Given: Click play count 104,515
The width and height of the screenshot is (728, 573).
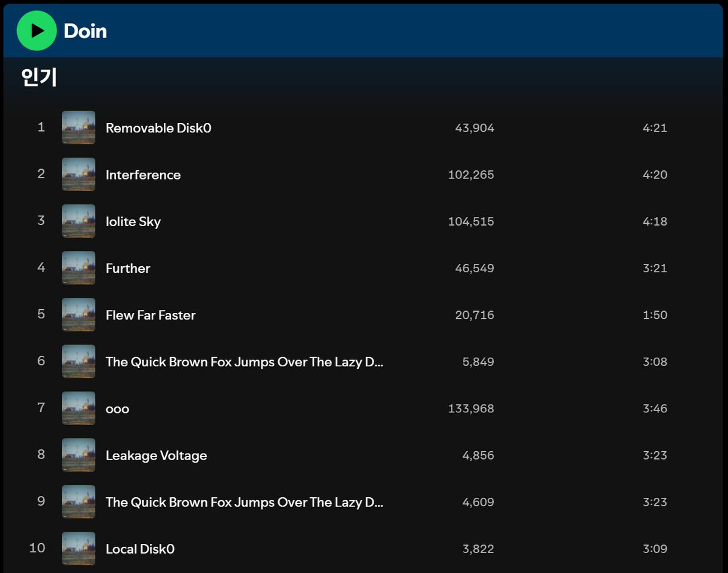Looking at the screenshot, I should (x=471, y=221).
